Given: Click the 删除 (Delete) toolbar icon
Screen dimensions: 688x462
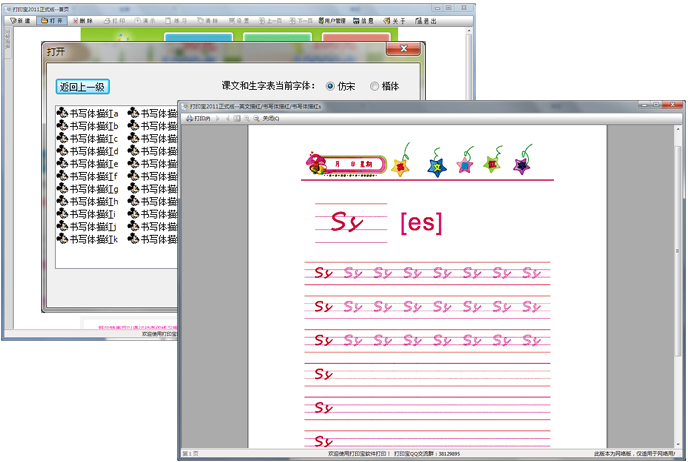Looking at the screenshot, I should 86,20.
